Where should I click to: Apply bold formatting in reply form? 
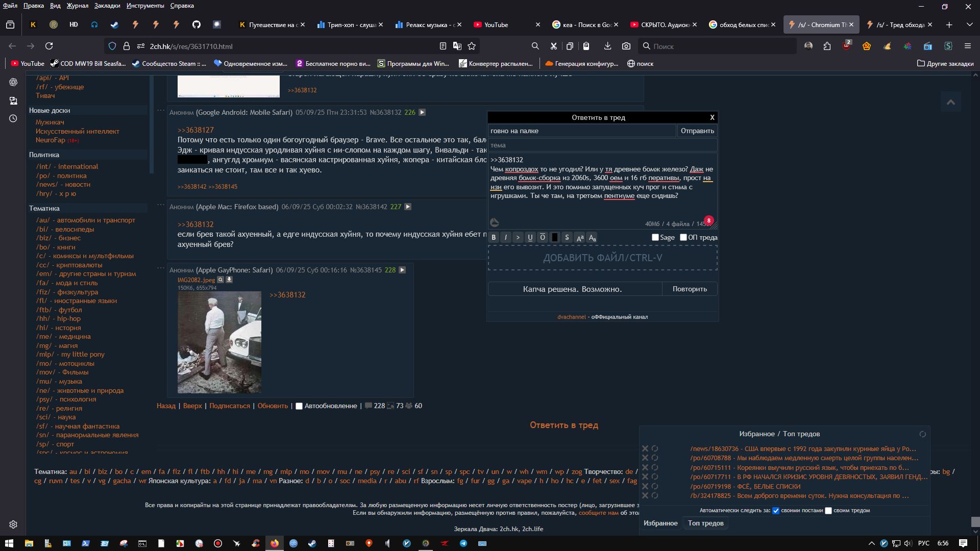coord(494,238)
